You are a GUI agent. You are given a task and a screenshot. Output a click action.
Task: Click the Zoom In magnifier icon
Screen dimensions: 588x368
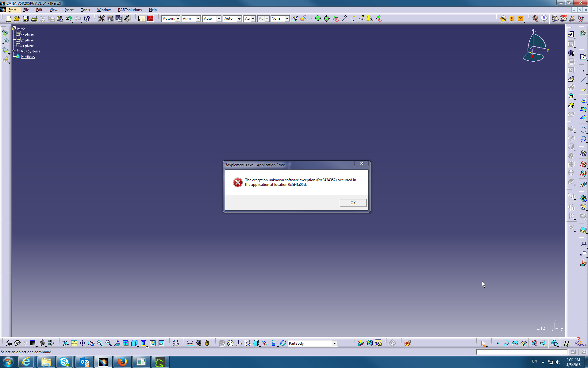[x=100, y=343]
